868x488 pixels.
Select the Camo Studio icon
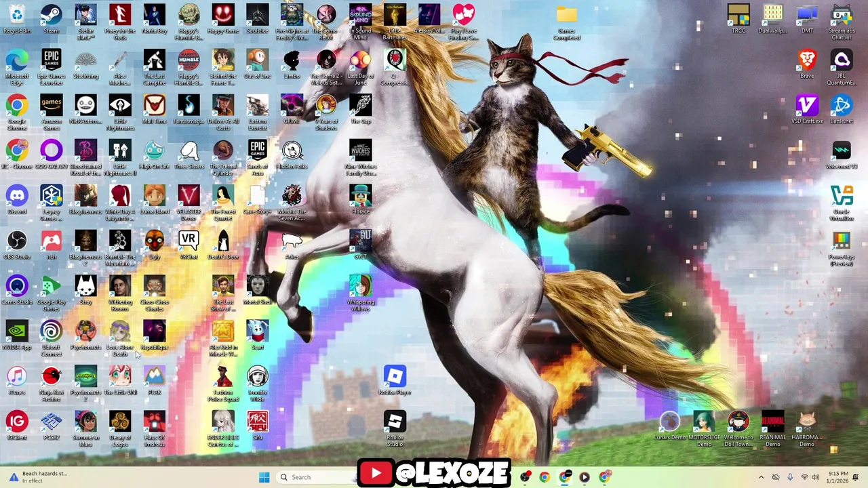pyautogui.click(x=17, y=291)
